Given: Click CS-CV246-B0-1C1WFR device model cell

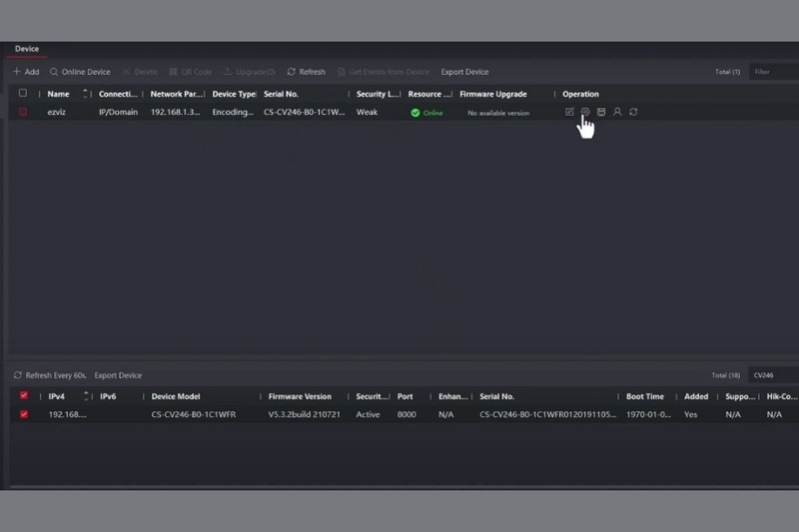Looking at the screenshot, I should [x=194, y=414].
